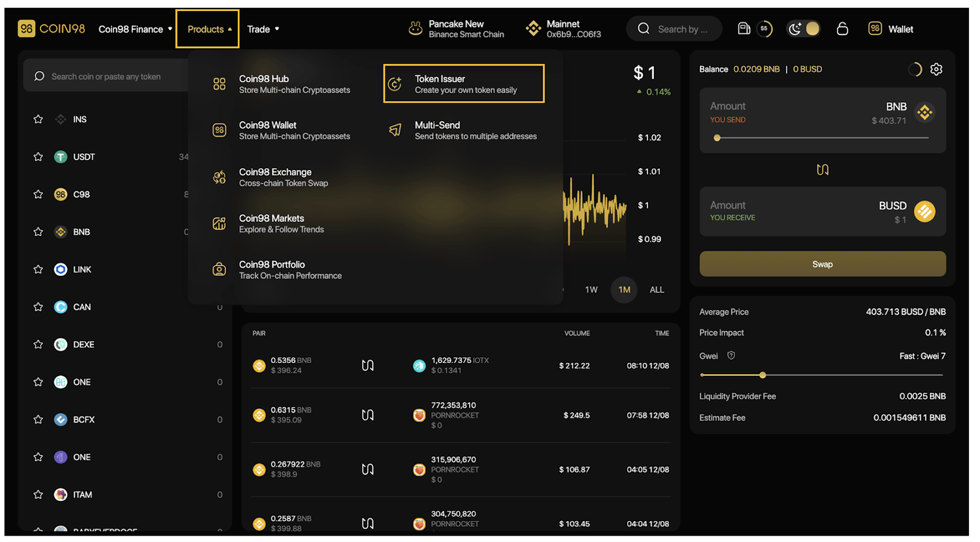Screen dimensions: 980x542
Task: Choose BUSD token selector in You Receive
Action: point(907,211)
